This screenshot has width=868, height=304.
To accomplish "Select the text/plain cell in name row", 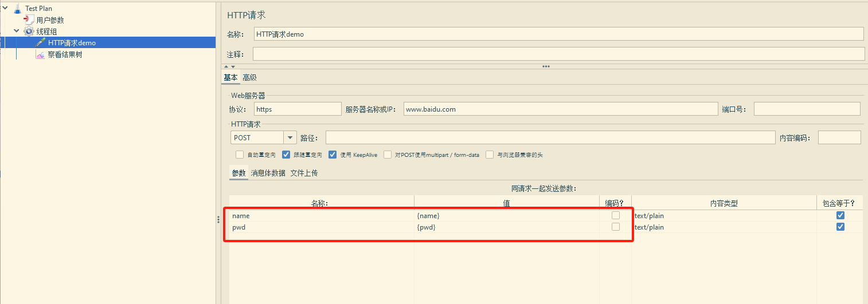I will (724, 215).
